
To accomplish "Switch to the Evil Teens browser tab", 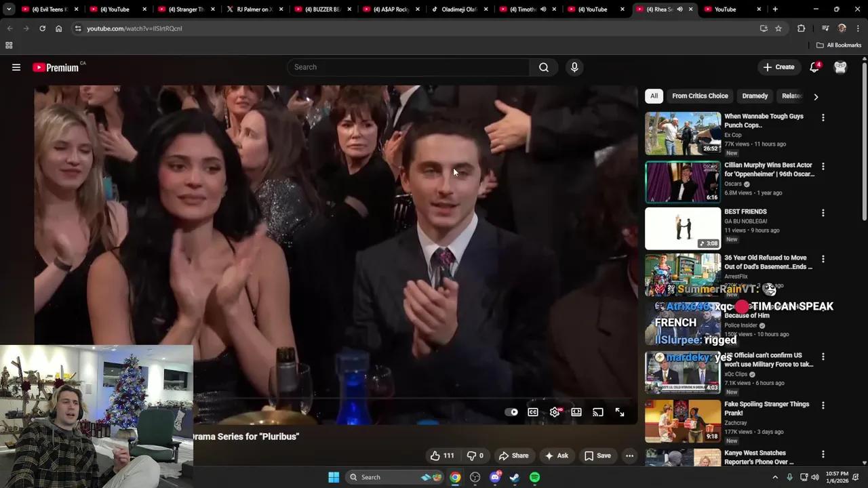I will pyautogui.click(x=50, y=9).
